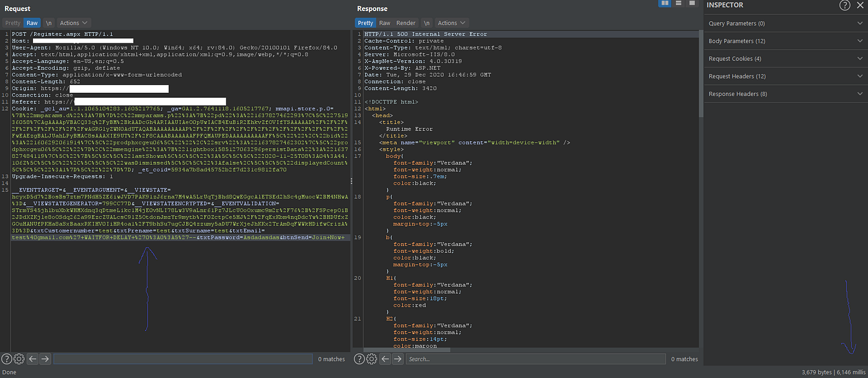Click the Response search input field
The image size is (868, 378).
[535, 359]
